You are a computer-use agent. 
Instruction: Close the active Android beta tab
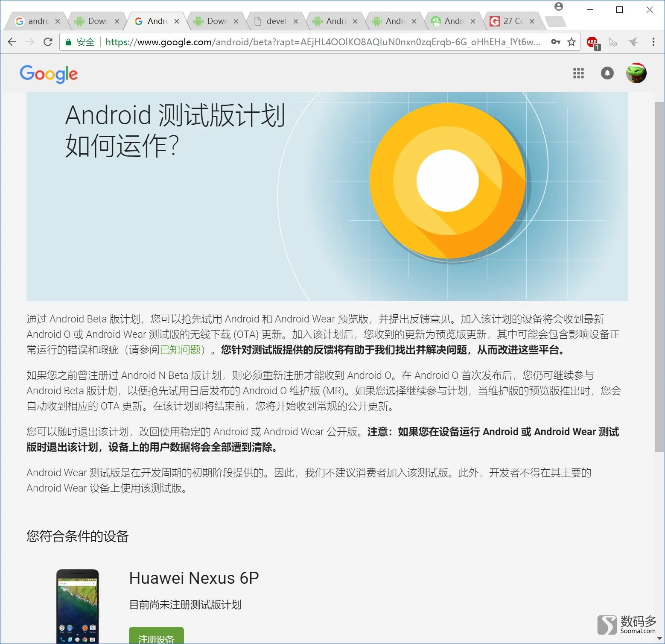tap(177, 21)
